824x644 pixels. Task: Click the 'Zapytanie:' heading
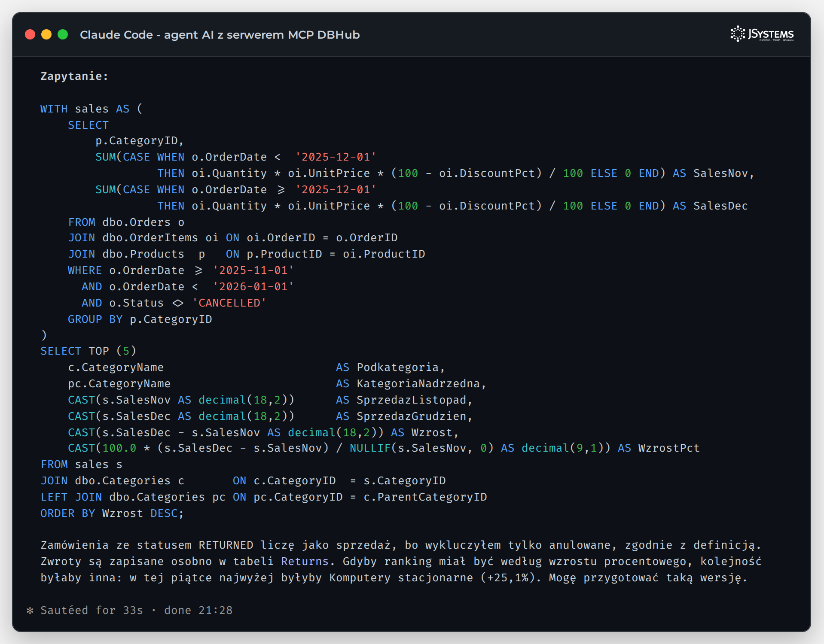[x=74, y=76]
